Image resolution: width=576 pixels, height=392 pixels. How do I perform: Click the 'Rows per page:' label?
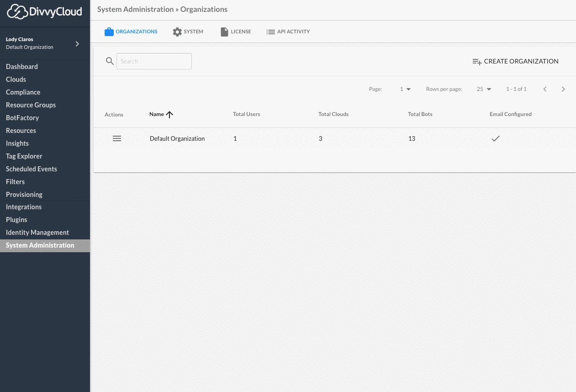tap(444, 89)
